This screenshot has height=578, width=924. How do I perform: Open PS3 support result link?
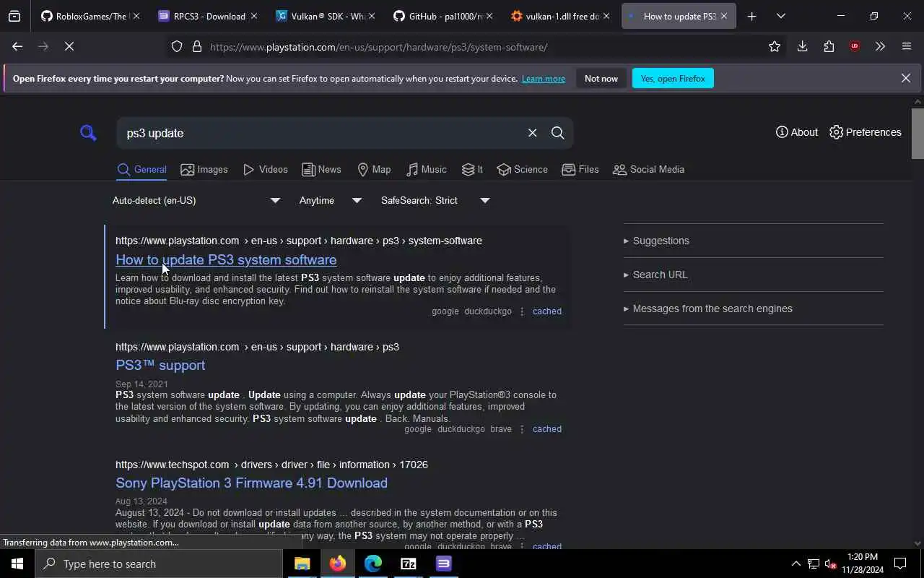coord(160,365)
